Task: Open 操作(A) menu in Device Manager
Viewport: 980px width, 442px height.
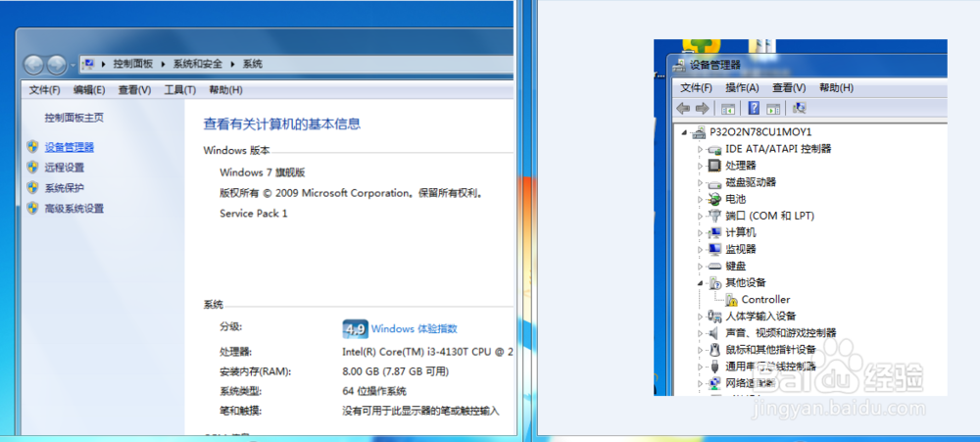Action: (742, 87)
